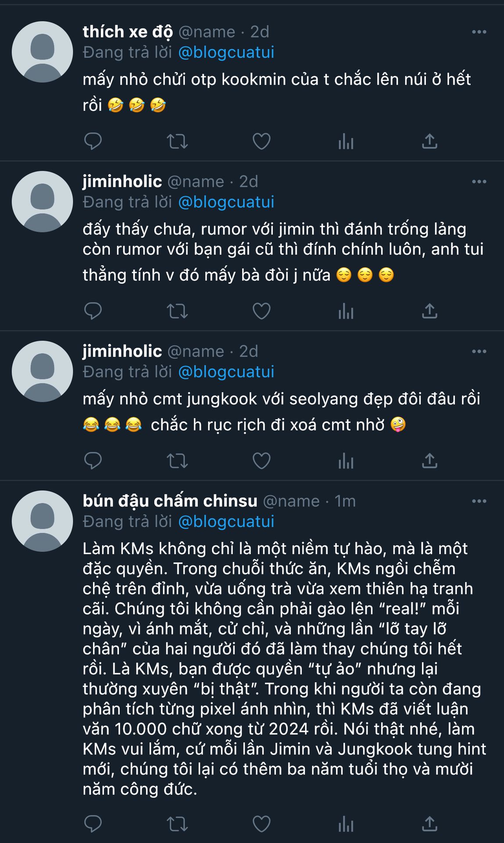Share the "thích xe độ" tweet
The height and width of the screenshot is (843, 504).
[429, 141]
